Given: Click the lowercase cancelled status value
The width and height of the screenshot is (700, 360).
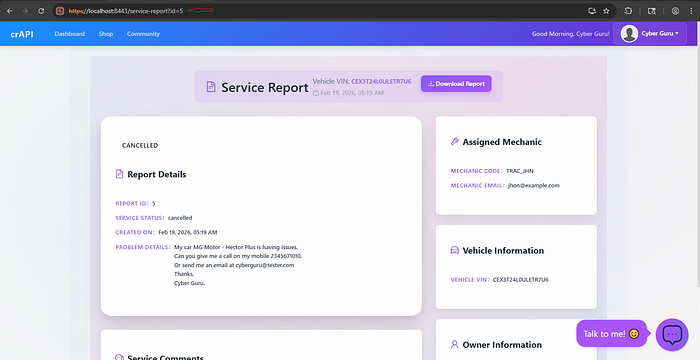Looking at the screenshot, I should (x=180, y=218).
